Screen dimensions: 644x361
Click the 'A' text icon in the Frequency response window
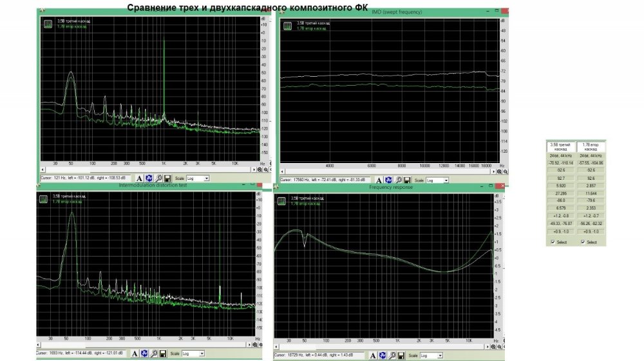pos(373,355)
